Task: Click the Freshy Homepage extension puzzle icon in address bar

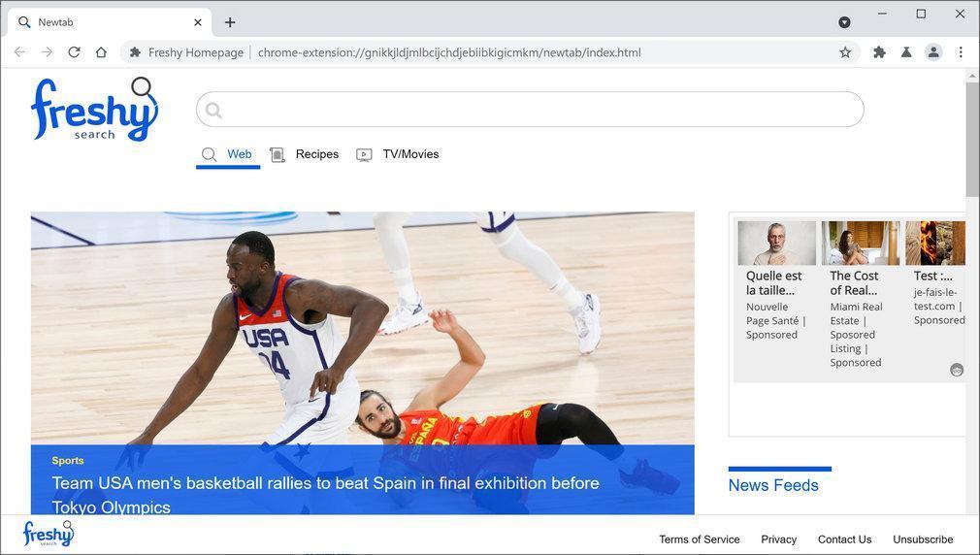Action: point(135,52)
